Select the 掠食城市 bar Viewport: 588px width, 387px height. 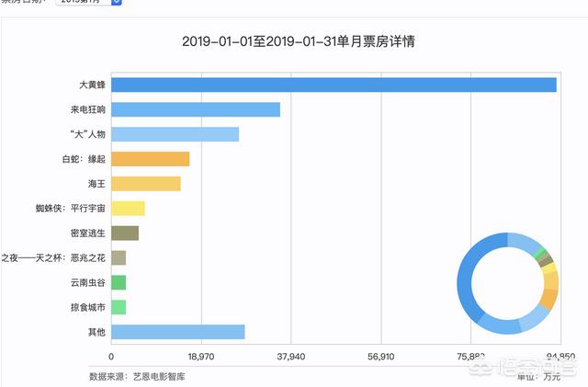pyautogui.click(x=119, y=307)
